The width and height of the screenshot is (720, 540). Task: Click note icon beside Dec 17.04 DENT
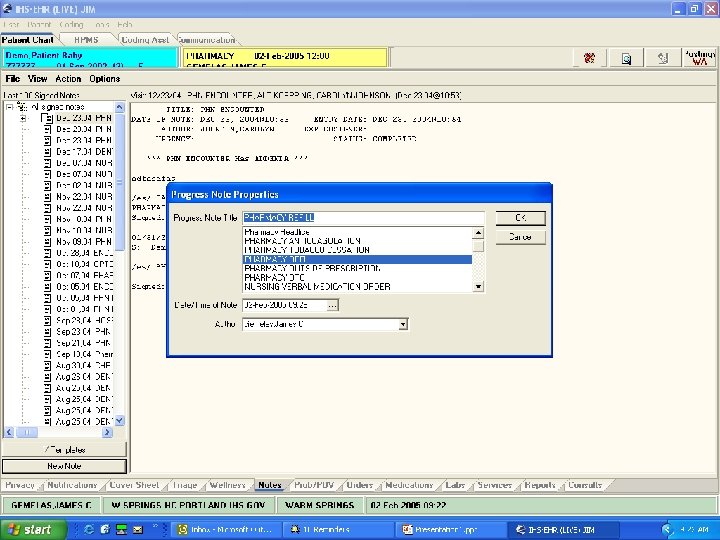point(47,152)
